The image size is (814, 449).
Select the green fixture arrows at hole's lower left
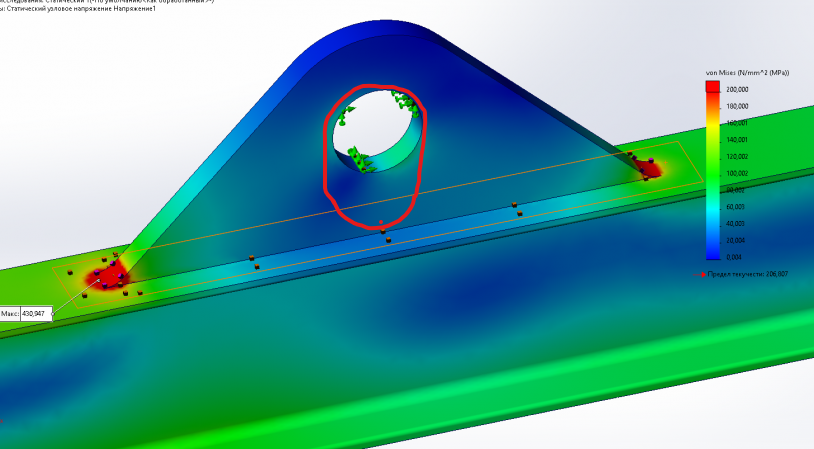(356, 158)
